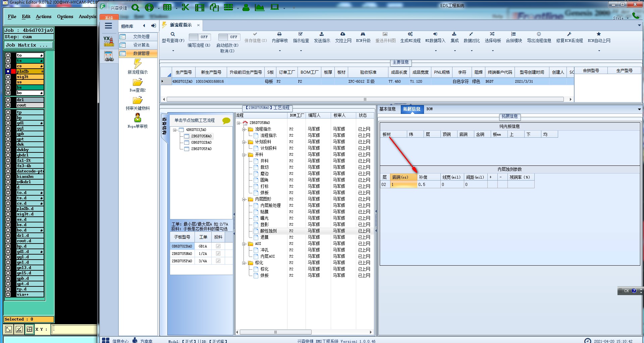Screen dimensions: 644x343
Task: Select 数据管理 in component library
Action: point(138,53)
